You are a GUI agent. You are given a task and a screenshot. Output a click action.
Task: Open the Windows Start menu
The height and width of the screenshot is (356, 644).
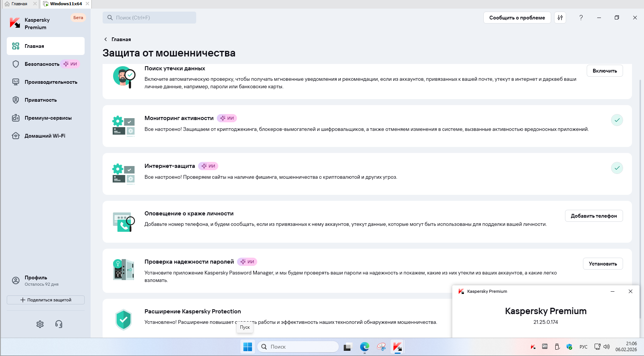[248, 347]
